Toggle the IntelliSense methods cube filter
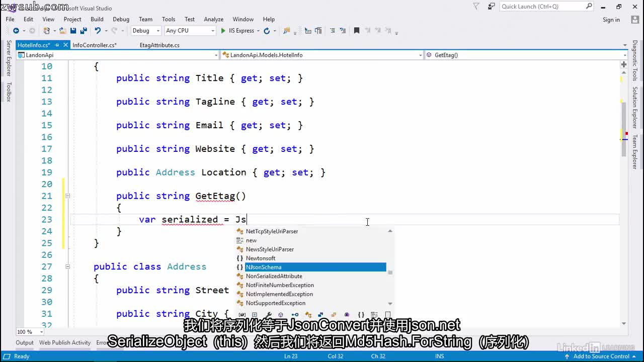The image size is (644, 362). [x=281, y=315]
